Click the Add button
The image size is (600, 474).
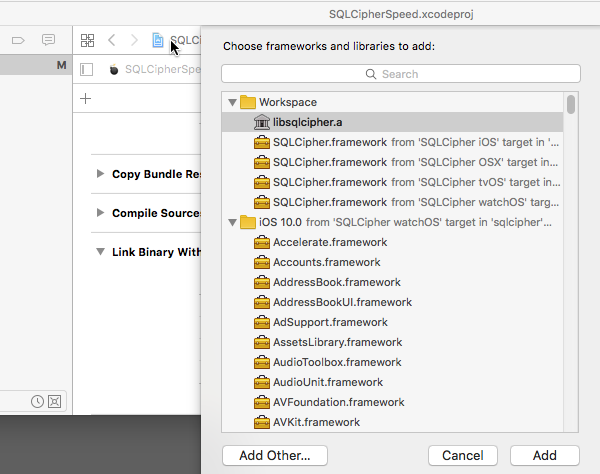(545, 455)
